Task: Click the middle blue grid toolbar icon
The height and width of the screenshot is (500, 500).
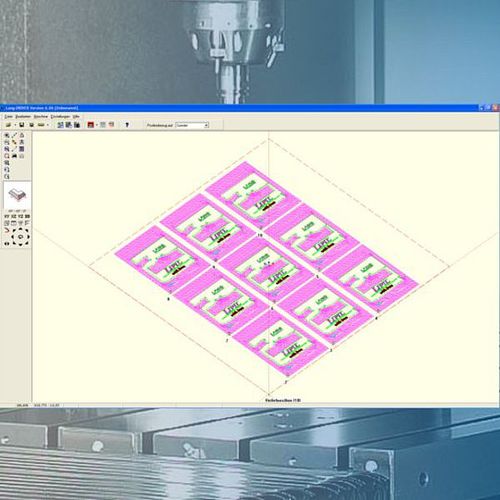Action: [69, 125]
